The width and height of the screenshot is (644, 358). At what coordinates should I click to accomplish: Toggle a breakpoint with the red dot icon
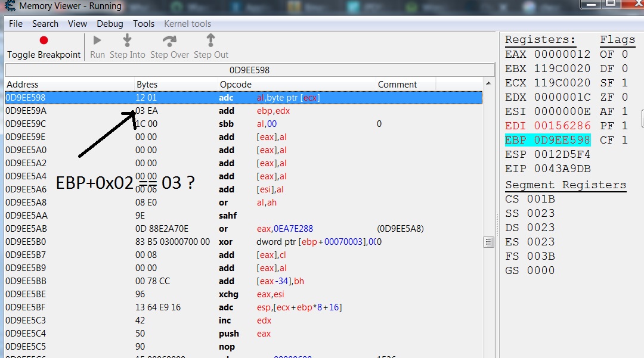(x=42, y=41)
